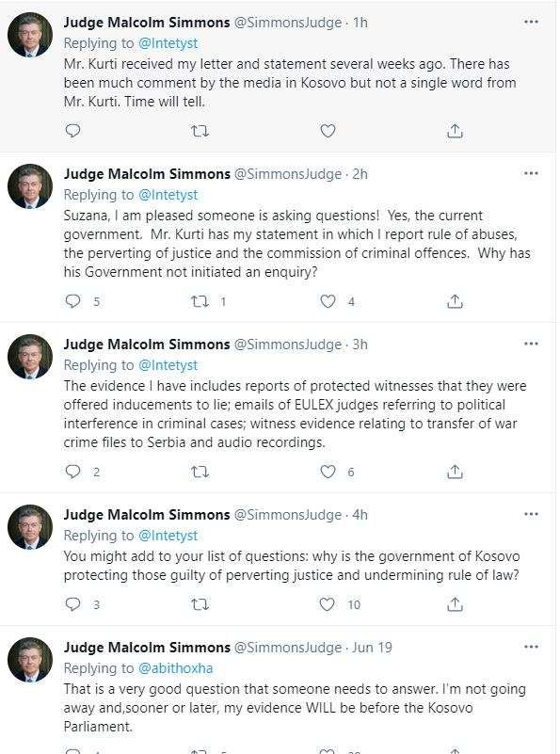Share the 3h tweet about protected witnesses
This screenshot has width=560, height=754.
point(455,472)
